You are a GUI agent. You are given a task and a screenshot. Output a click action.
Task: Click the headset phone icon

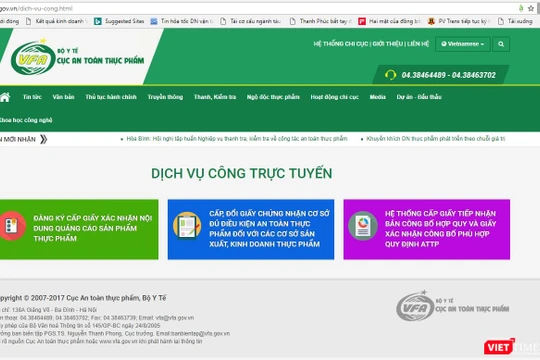[x=390, y=75]
